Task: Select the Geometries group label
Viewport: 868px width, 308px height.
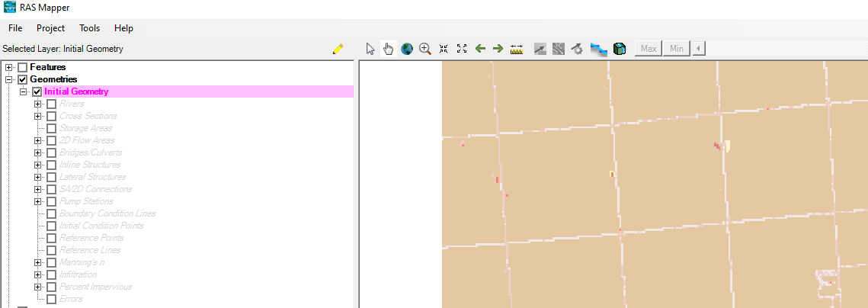Action: 53,79
